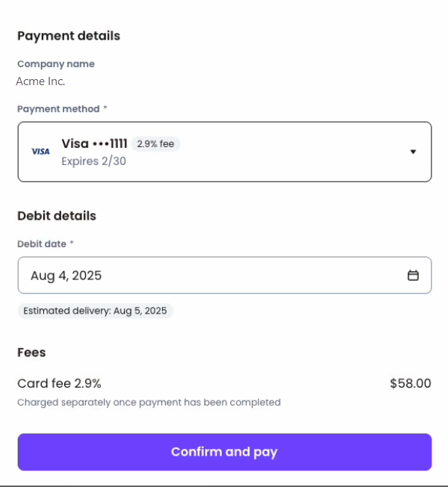
Task: Click the Payment method label
Action: [x=58, y=109]
